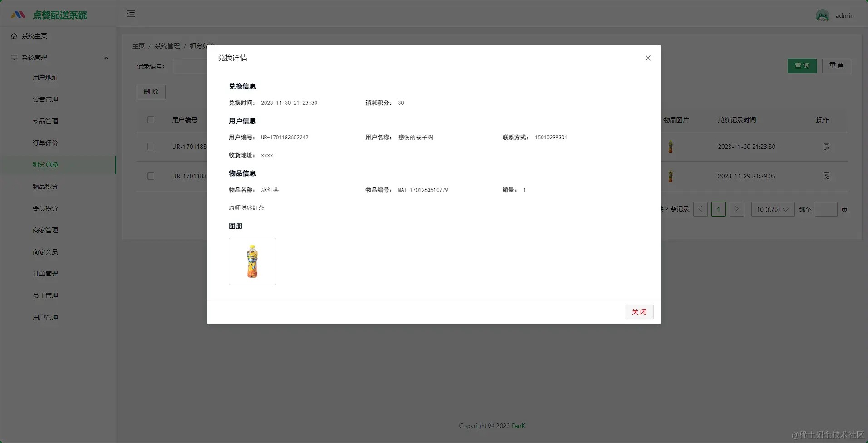Click the FanK link in the footer
This screenshot has height=443, width=868.
click(x=518, y=426)
